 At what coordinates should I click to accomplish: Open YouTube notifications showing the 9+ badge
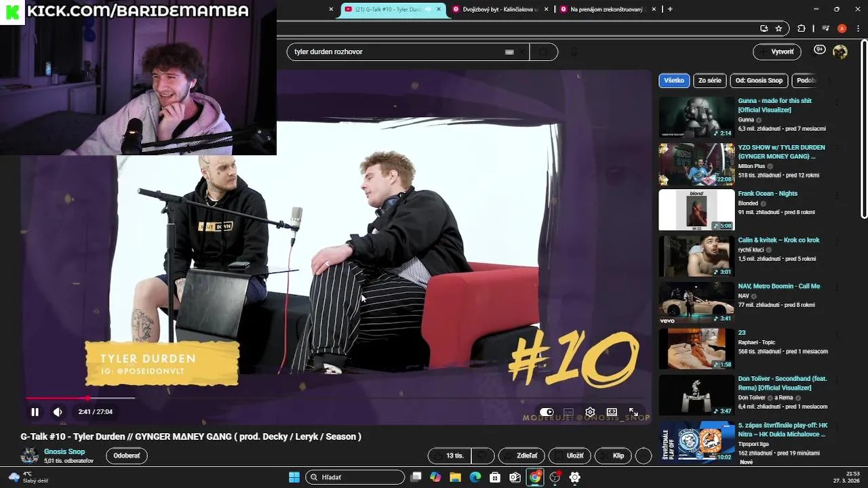[x=819, y=50]
